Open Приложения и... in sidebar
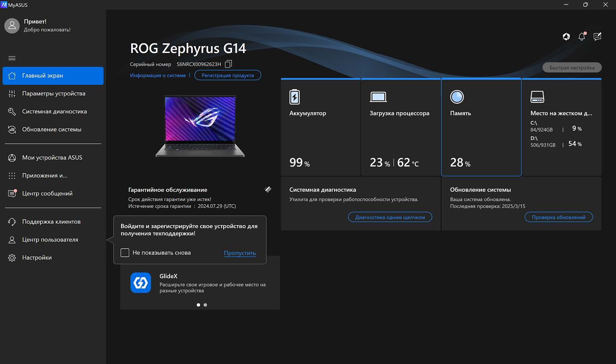This screenshot has width=616, height=364. (x=53, y=176)
